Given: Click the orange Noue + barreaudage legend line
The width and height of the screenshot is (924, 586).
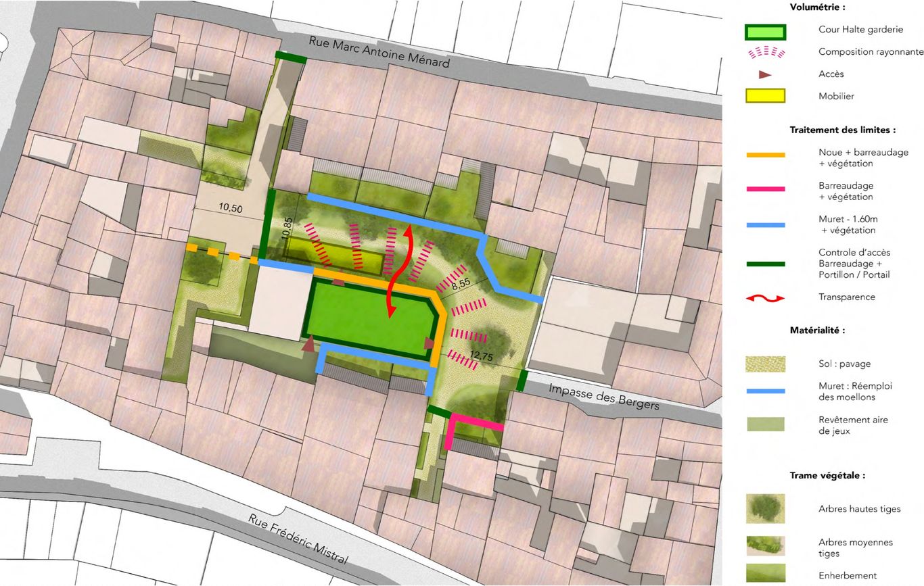Looking at the screenshot, I should tap(766, 155).
